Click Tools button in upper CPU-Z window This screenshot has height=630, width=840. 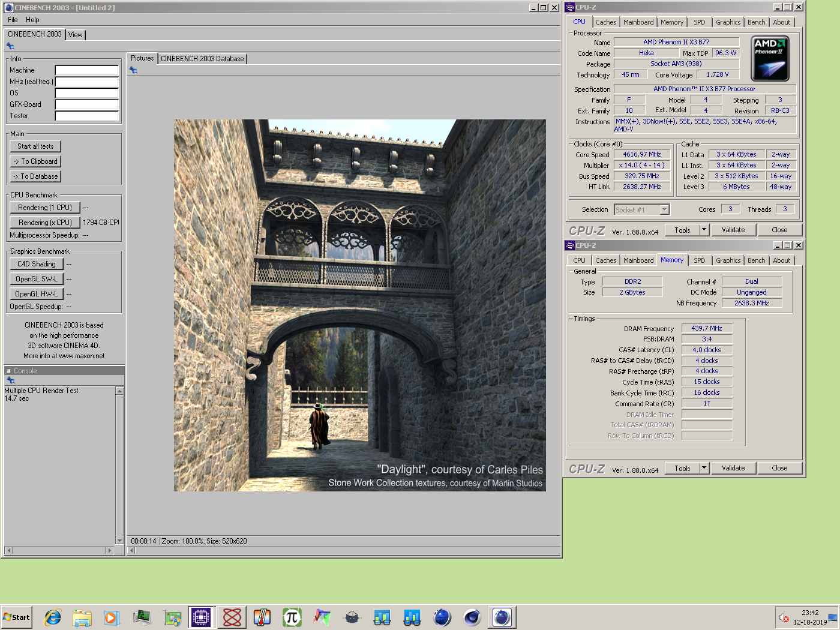682,230
